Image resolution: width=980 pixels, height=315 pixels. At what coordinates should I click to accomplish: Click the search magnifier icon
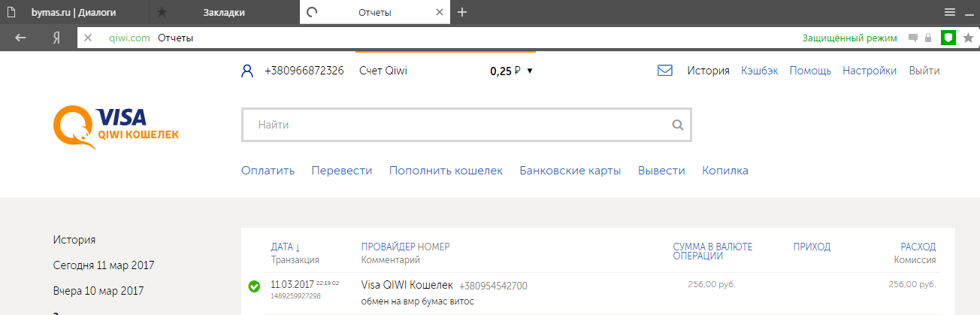677,126
